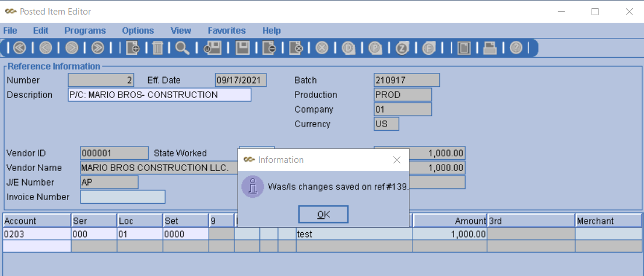Open the Edit menu
This screenshot has height=276, width=644.
coord(41,30)
